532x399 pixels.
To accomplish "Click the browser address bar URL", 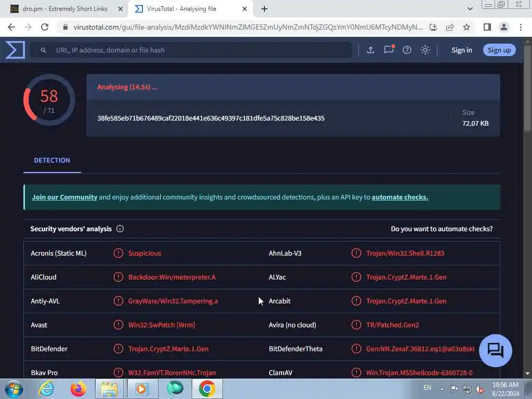I will [248, 27].
